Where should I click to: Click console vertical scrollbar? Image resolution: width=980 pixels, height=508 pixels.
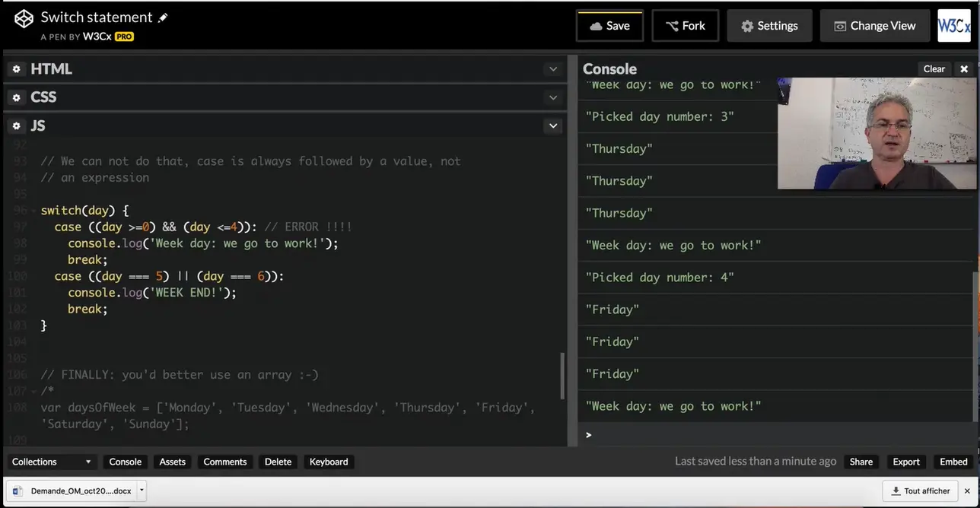976,346
